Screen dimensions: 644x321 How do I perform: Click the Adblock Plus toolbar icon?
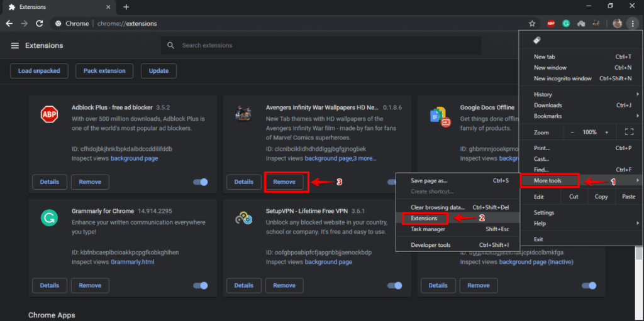(x=551, y=23)
